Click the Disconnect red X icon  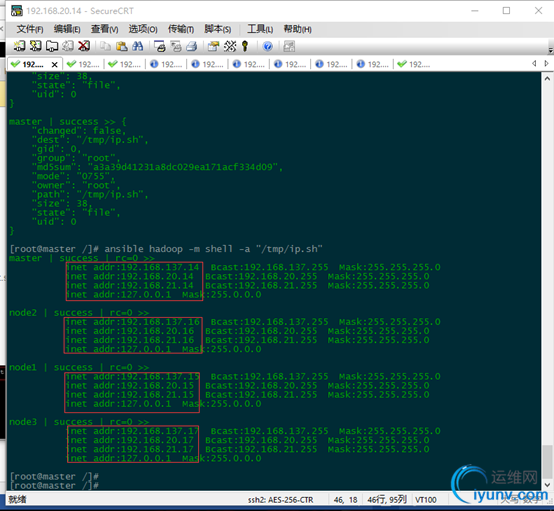(x=84, y=46)
